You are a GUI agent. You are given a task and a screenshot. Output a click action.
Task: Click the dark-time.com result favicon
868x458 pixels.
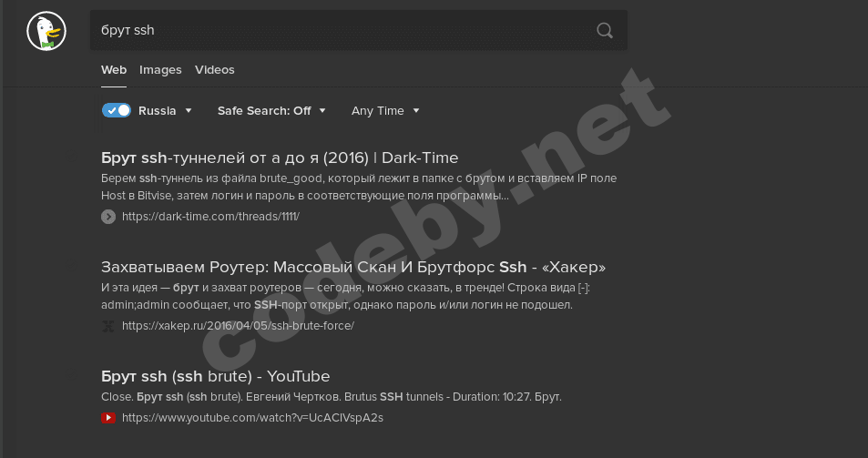coord(108,217)
